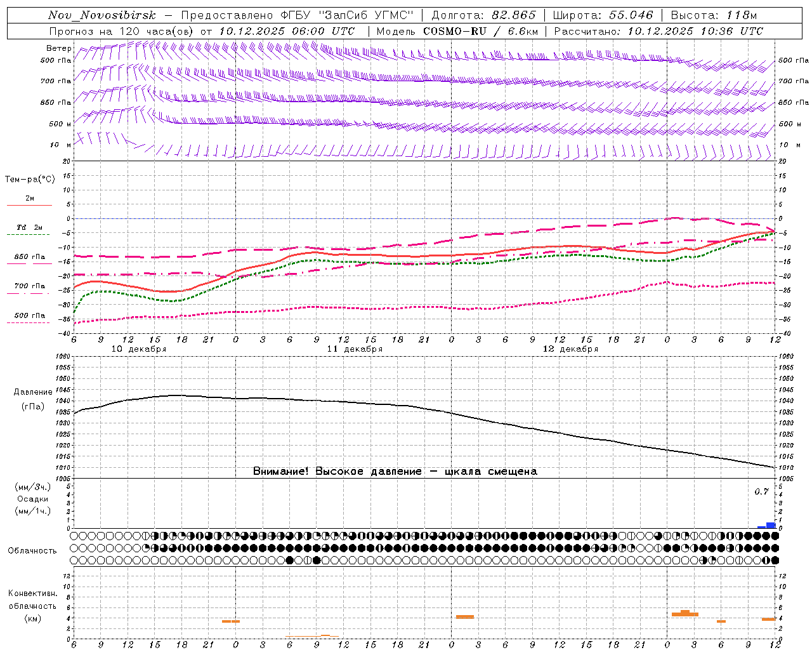The width and height of the screenshot is (812, 650).
Task: Click the "12 декабря" date label
Action: point(570,349)
